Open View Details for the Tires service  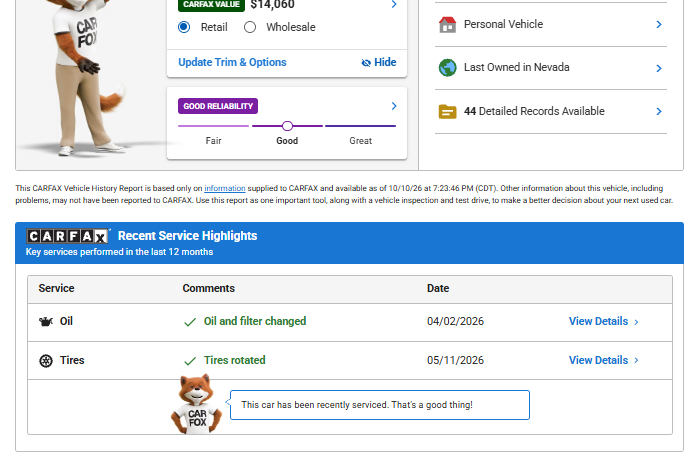pyautogui.click(x=604, y=360)
